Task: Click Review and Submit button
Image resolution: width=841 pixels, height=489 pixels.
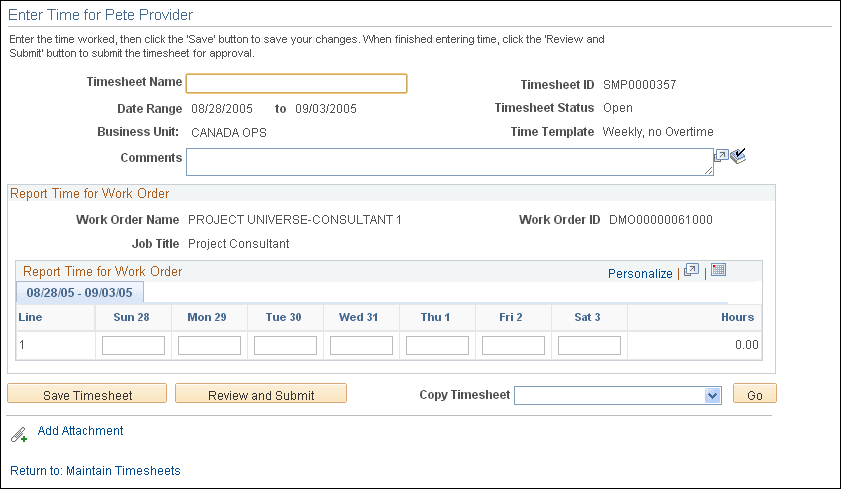Action: tap(261, 394)
